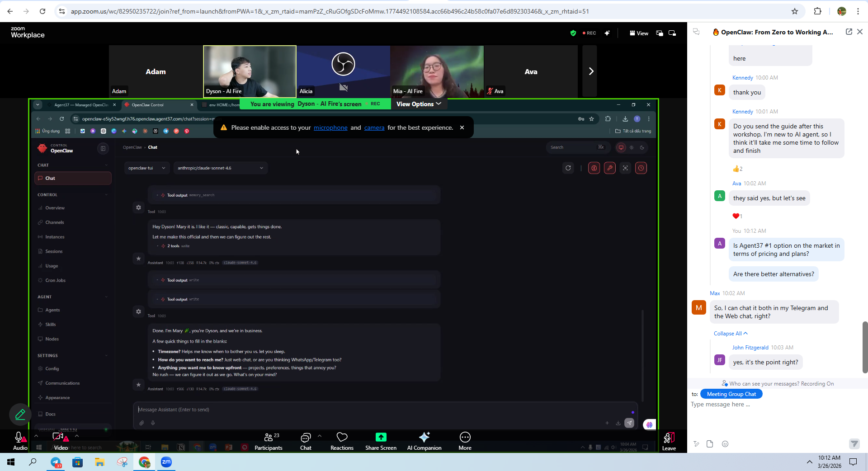
Task: Click the microphone permission link in banner
Action: pos(330,127)
